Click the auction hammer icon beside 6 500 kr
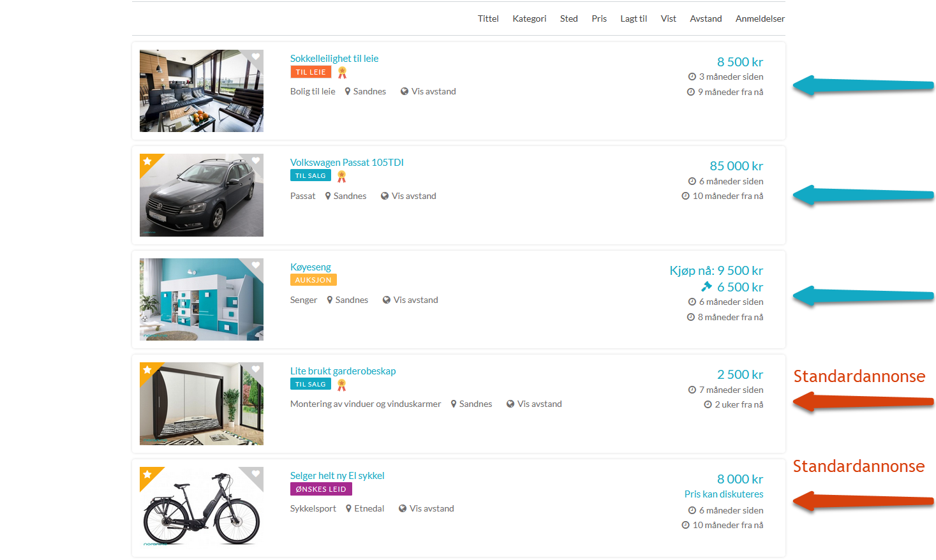Image resolution: width=936 pixels, height=560 pixels. (x=706, y=286)
